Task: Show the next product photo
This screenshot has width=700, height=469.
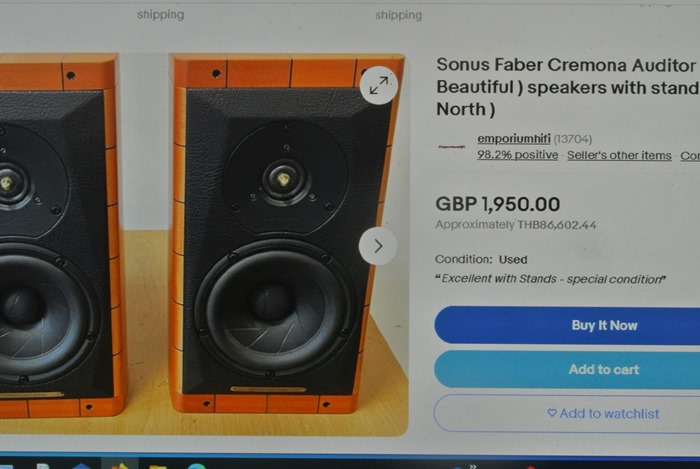Action: point(378,246)
